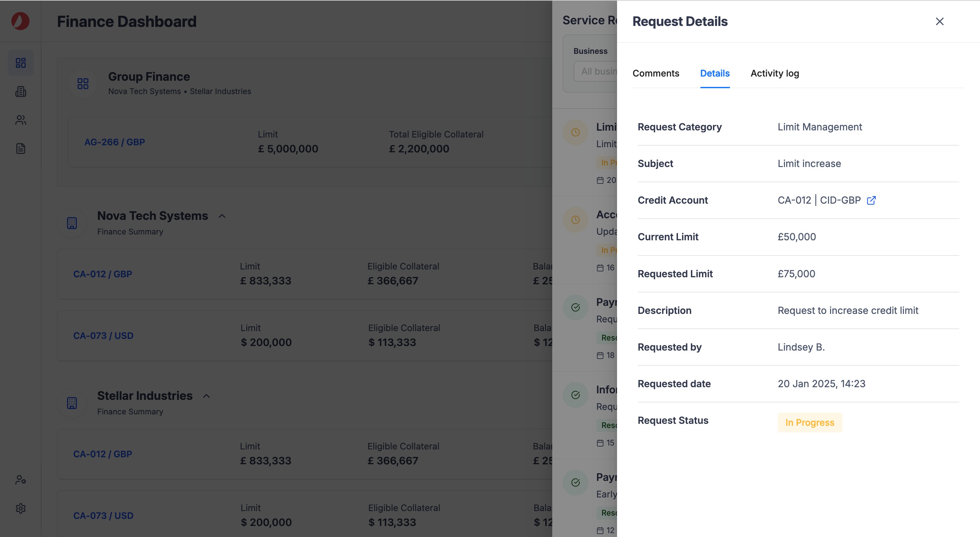Click the Group Finance grid icon

click(83, 84)
